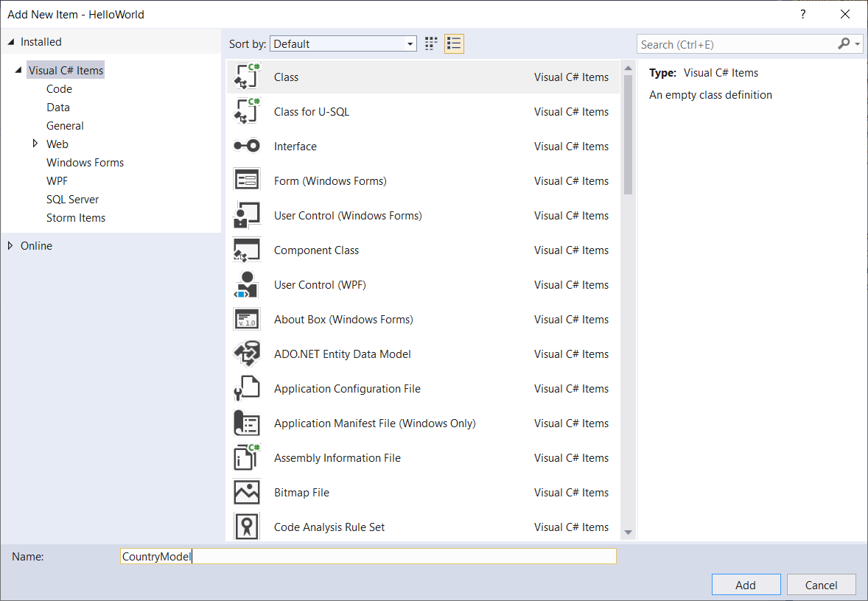Collapse the Visual C# Items node
Viewport: 868px width, 601px height.
18,70
